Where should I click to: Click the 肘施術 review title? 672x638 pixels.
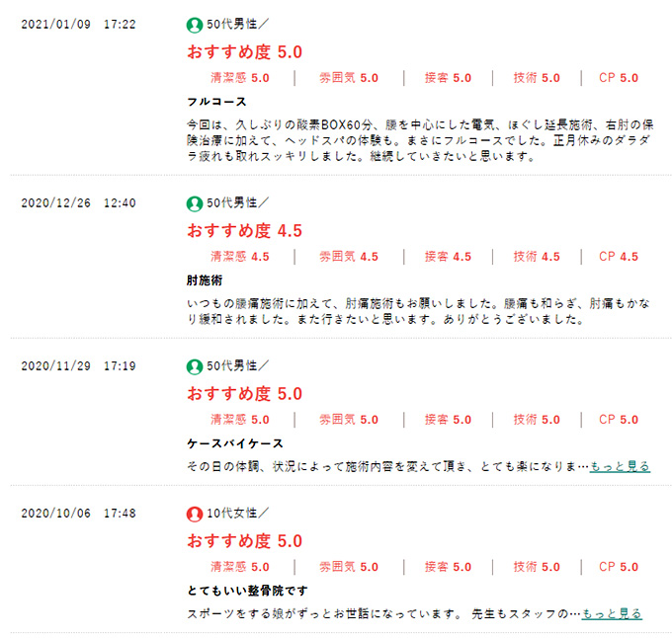pyautogui.click(x=205, y=280)
